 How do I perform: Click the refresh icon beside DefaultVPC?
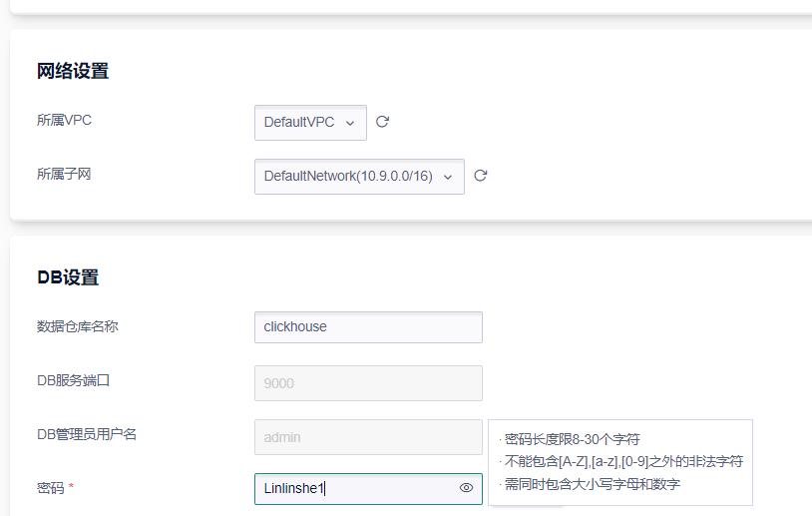[x=382, y=122]
